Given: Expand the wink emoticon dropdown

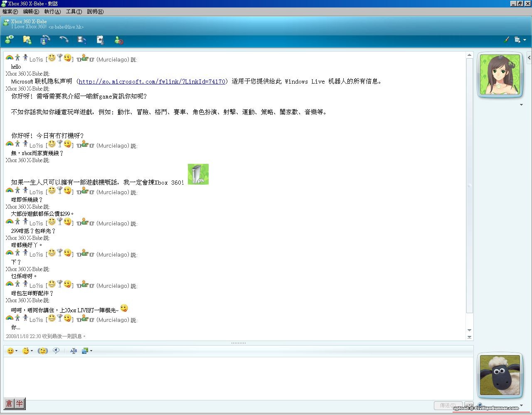Looking at the screenshot, I should 28,351.
